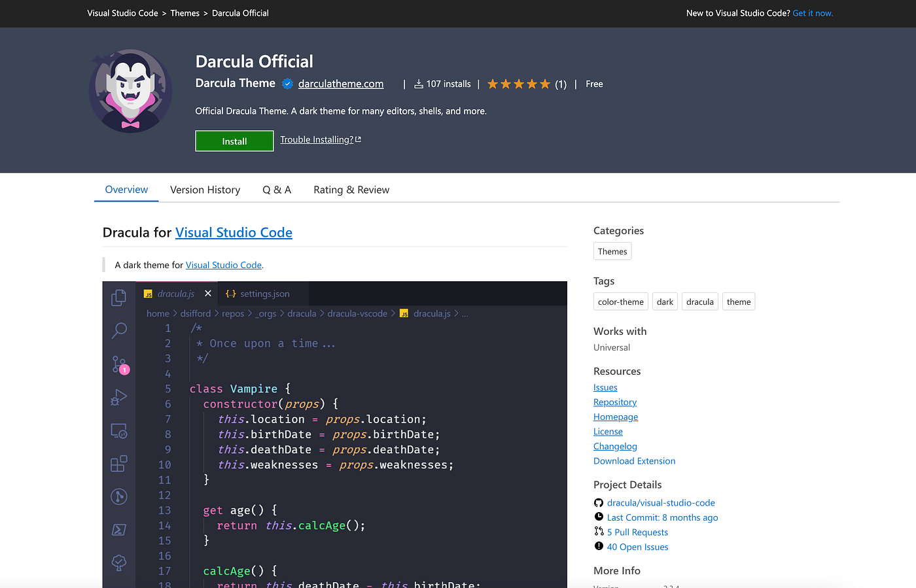
Task: Open the Rating & Review tab
Action: tap(351, 190)
